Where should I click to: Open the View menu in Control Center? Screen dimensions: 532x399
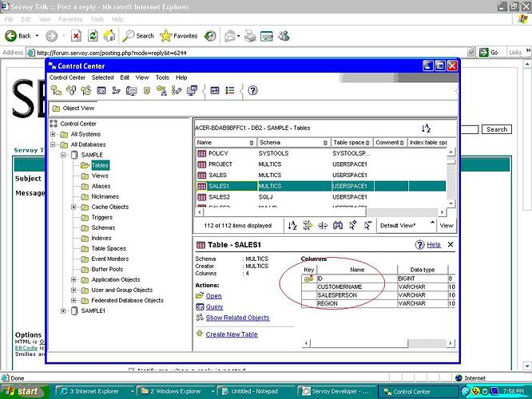[142, 77]
